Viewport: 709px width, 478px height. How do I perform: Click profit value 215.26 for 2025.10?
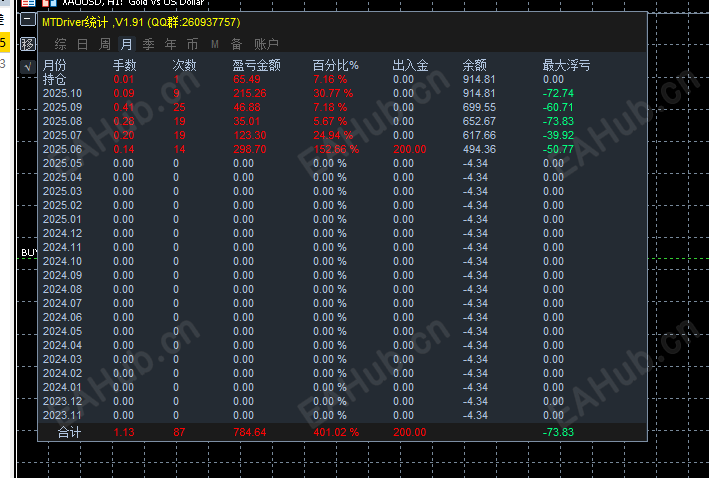tap(250, 94)
